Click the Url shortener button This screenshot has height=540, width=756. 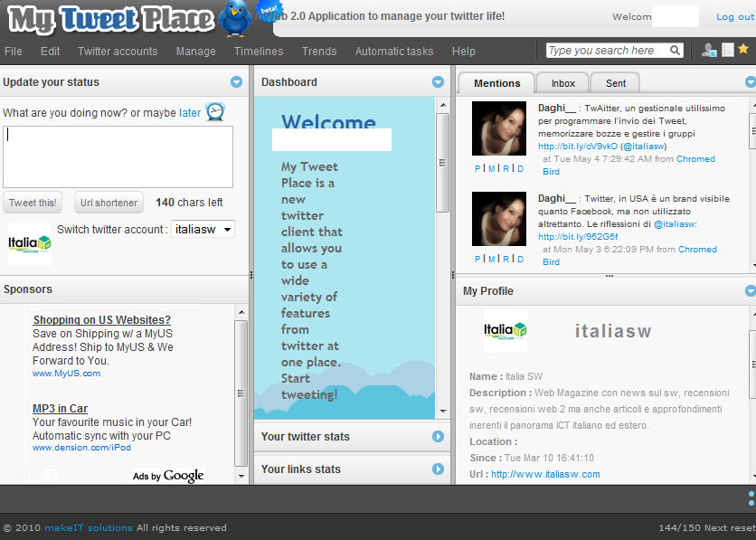[x=109, y=203]
